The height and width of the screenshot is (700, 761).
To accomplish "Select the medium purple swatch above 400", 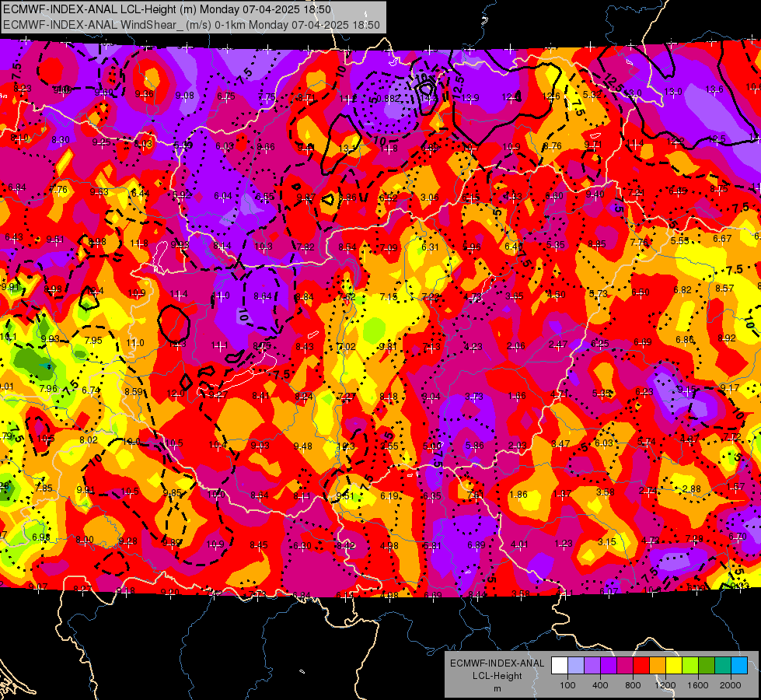I will click(x=592, y=666).
